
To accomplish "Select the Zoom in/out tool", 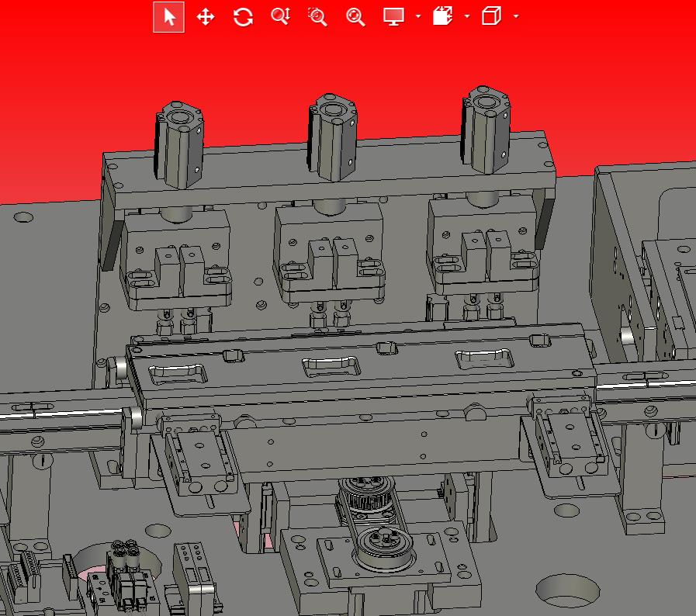I will click(281, 16).
